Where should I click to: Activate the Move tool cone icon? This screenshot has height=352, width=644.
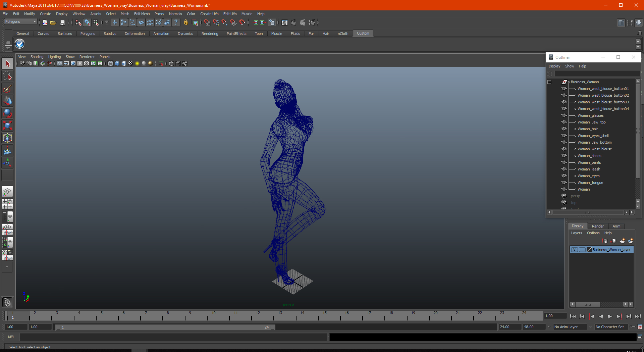(x=7, y=101)
